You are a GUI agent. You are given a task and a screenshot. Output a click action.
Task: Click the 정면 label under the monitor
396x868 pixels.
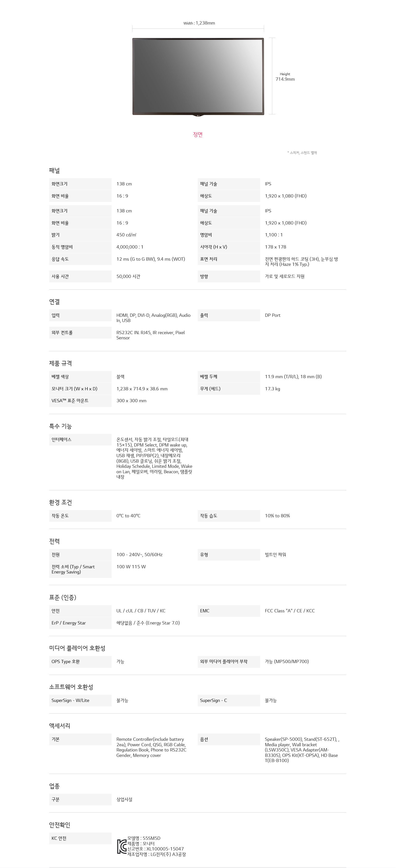[x=198, y=134]
